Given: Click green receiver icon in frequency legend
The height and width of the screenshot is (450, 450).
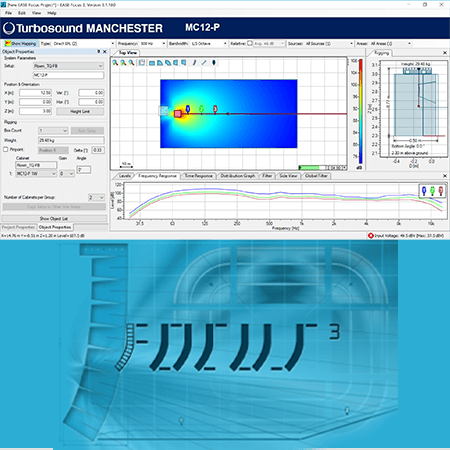Looking at the screenshot, I should coord(432,191).
